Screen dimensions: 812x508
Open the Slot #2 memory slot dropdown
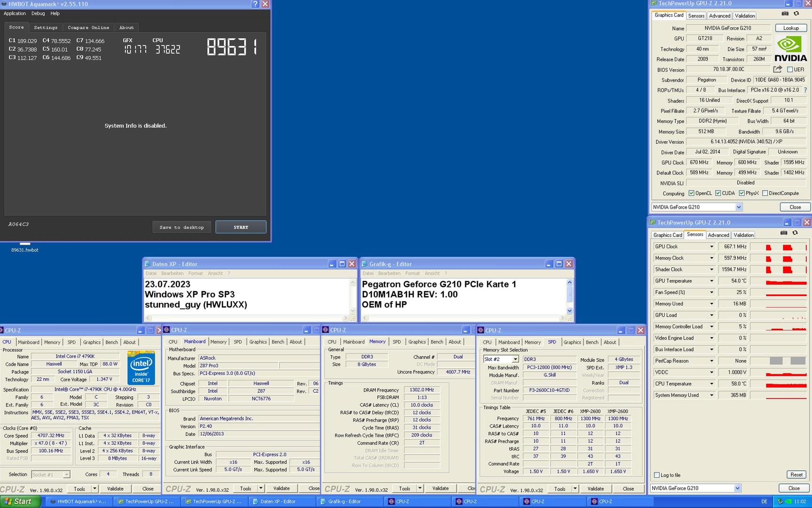click(x=515, y=359)
